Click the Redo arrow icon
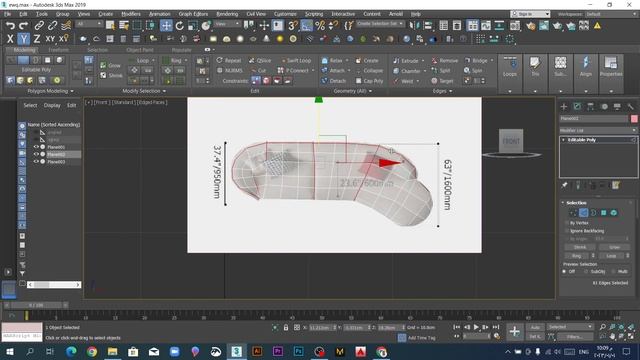The height and width of the screenshot is (360, 640). [24, 26]
